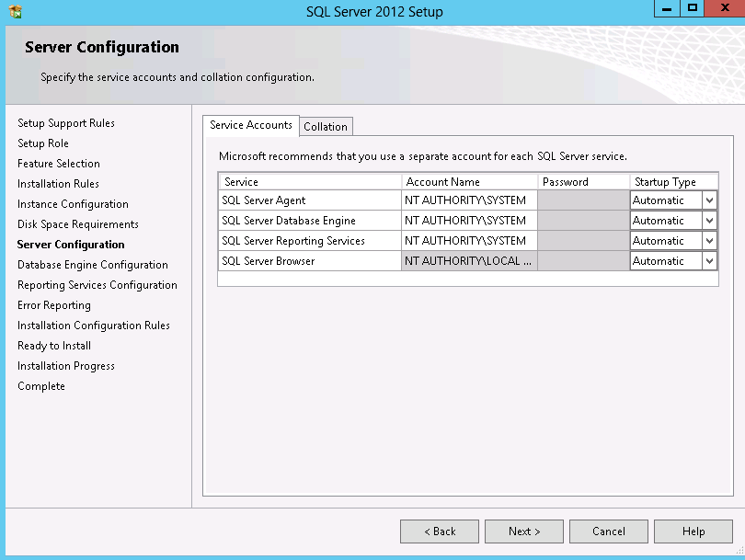Screen dimensions: 745x560
Task: Click password field for SQL Server Browser
Action: tap(583, 261)
